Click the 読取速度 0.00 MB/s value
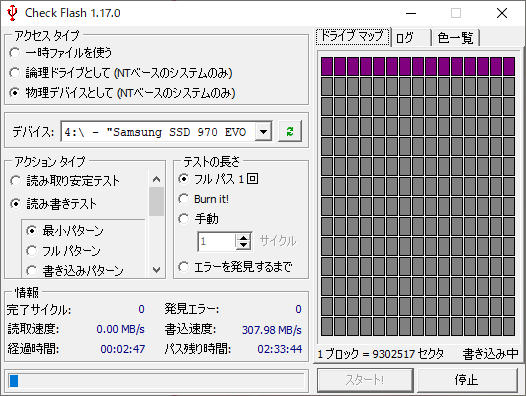 pyautogui.click(x=120, y=329)
